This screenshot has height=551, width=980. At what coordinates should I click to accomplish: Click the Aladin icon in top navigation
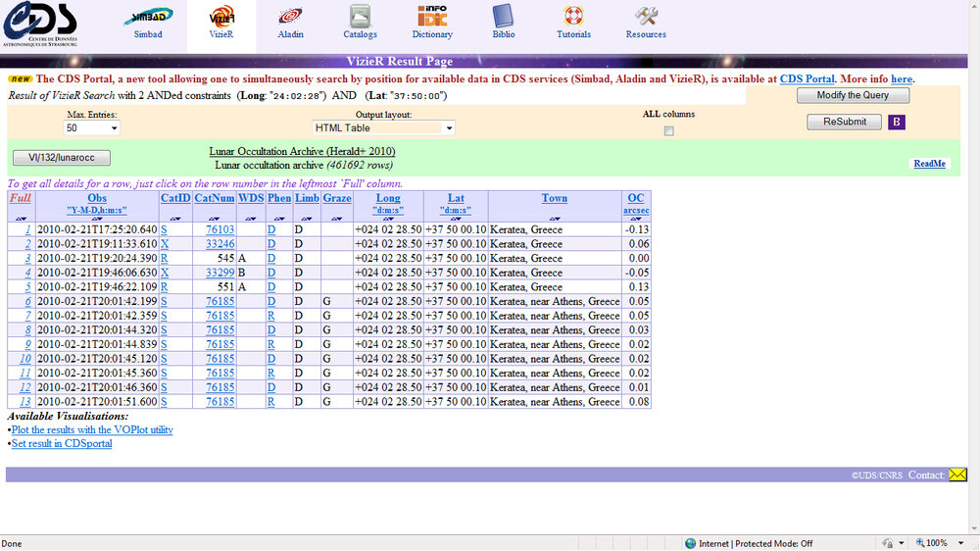290,17
